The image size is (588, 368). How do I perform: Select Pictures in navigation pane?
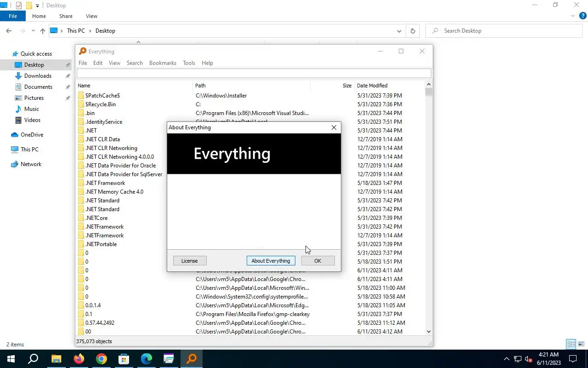[34, 98]
